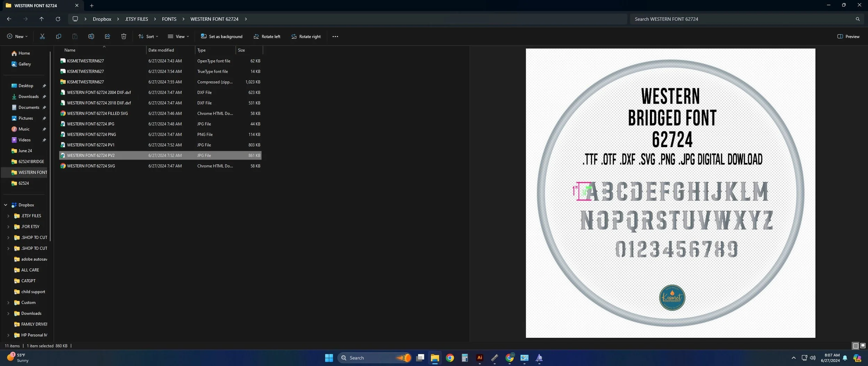This screenshot has width=868, height=366.
Task: Rotate the image left
Action: click(267, 36)
